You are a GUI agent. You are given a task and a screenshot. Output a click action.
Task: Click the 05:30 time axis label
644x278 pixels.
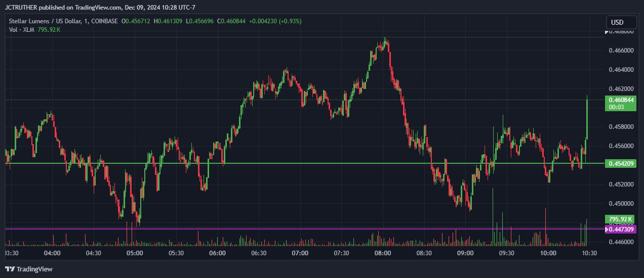click(176, 253)
